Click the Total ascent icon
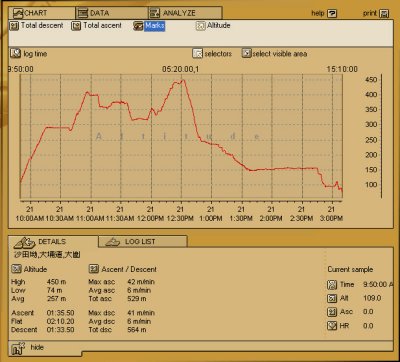Image resolution: width=400 pixels, height=362 pixels. point(76,26)
